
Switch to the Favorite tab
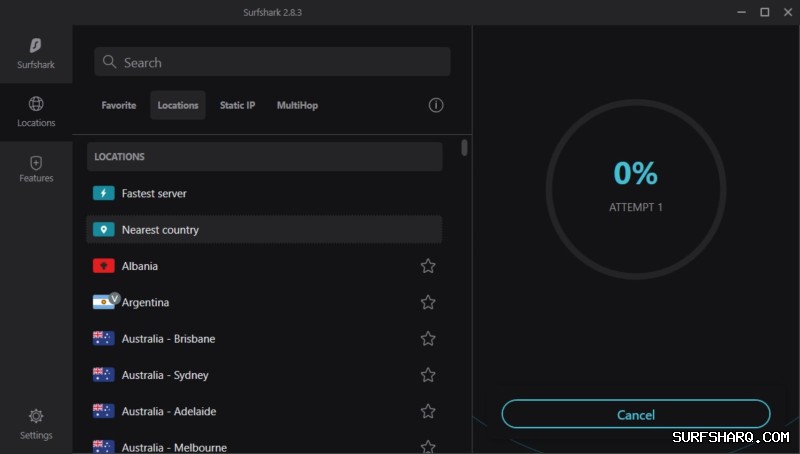pyautogui.click(x=119, y=105)
